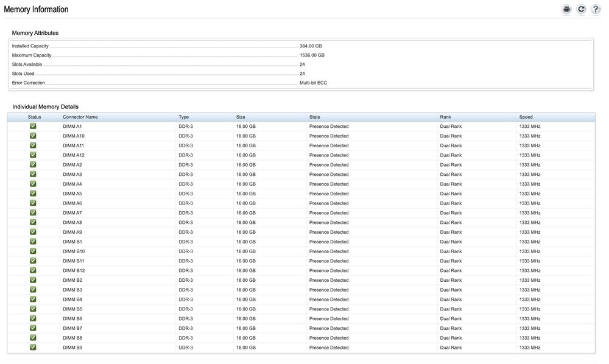609x364 pixels.
Task: Click the Dual Rank cell for DIMM A10
Action: (451, 136)
